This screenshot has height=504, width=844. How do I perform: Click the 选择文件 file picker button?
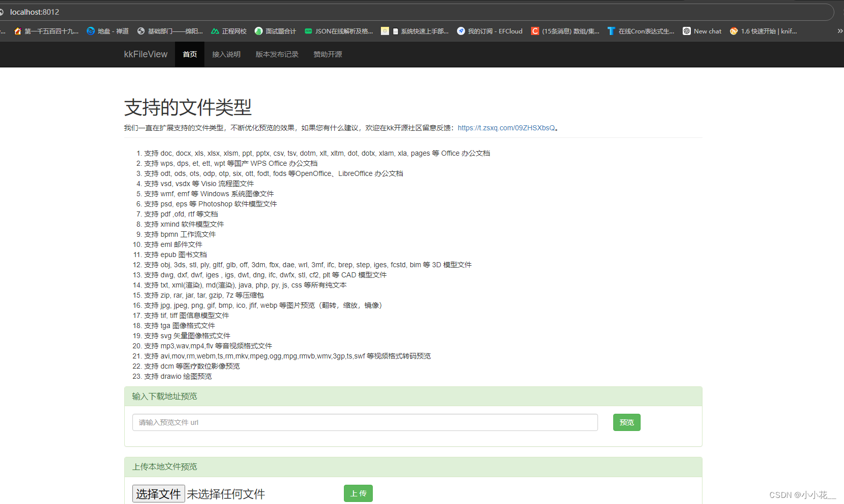point(158,493)
